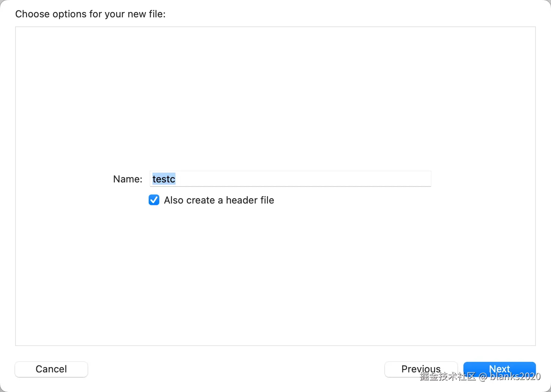Click the empty right end of Name field
Image resolution: width=551 pixels, height=392 pixels.
click(x=408, y=179)
